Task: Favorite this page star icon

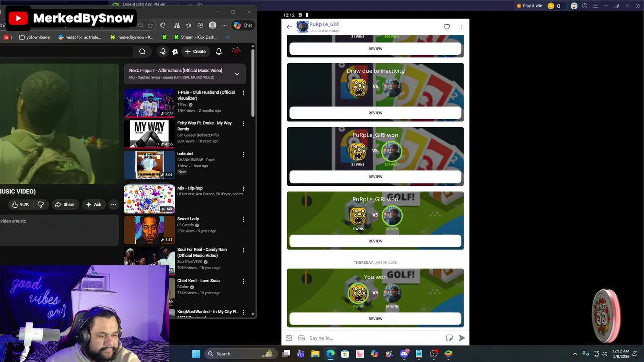Action: (x=150, y=25)
